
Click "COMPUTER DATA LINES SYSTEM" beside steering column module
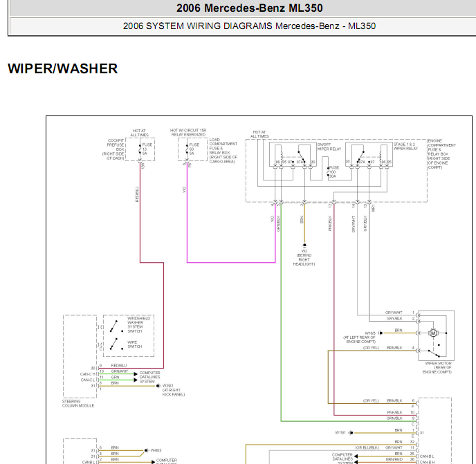pos(149,377)
